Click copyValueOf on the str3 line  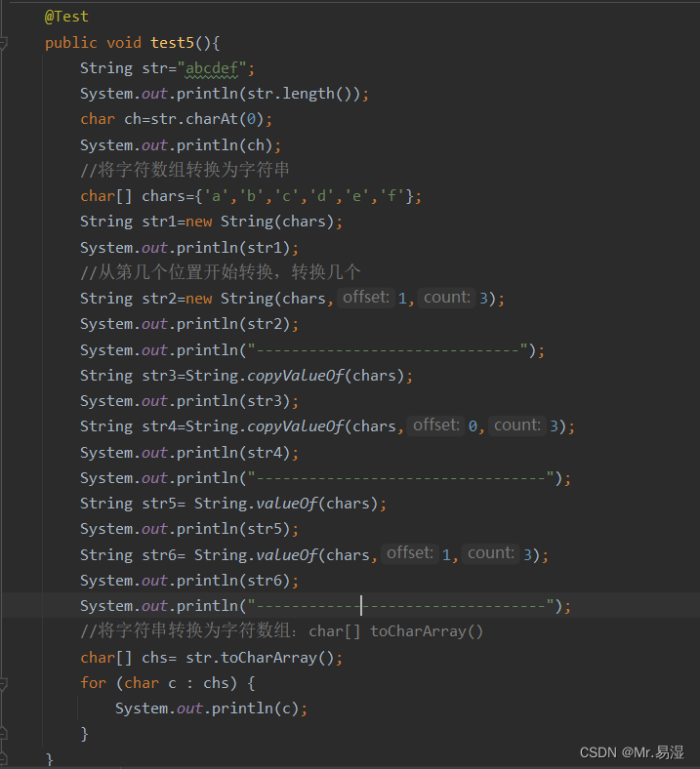point(296,376)
